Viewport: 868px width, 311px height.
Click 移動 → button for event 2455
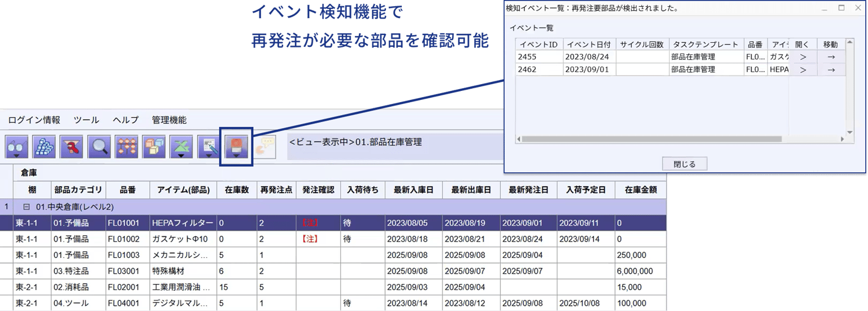tap(831, 56)
